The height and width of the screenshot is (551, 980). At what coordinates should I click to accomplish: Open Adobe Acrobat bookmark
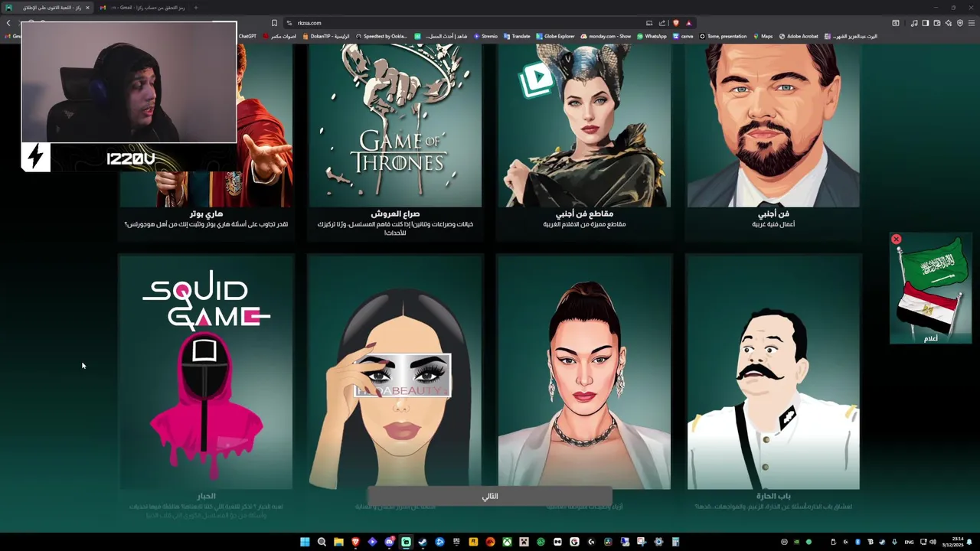click(x=799, y=36)
